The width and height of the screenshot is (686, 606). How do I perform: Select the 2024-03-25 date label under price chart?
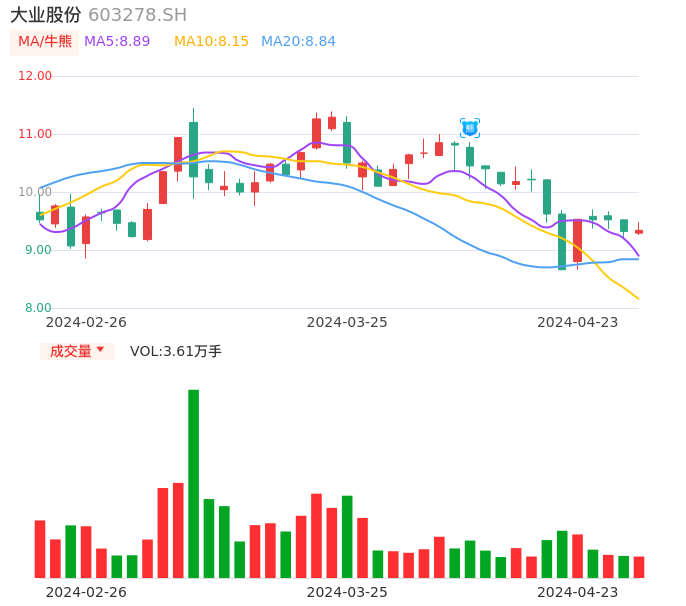(x=347, y=322)
